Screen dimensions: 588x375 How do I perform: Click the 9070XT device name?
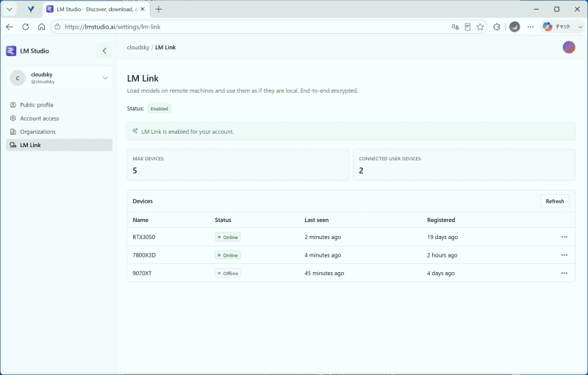pyautogui.click(x=142, y=273)
